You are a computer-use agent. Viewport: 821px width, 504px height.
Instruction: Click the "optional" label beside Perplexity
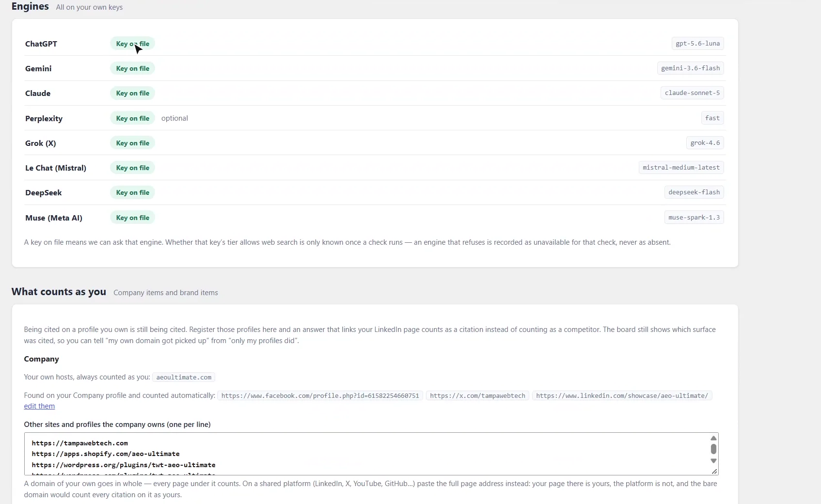pyautogui.click(x=174, y=118)
